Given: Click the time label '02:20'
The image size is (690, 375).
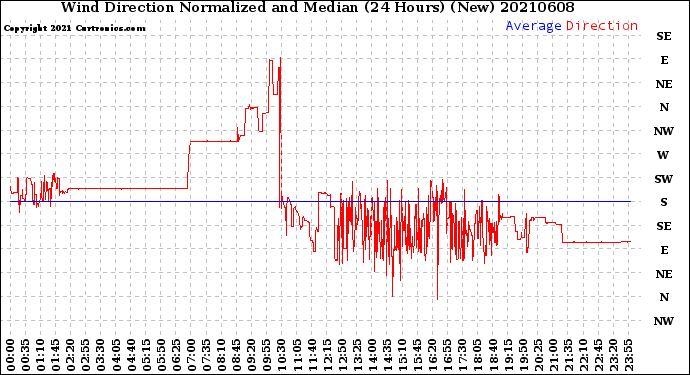Looking at the screenshot, I should click(71, 355).
